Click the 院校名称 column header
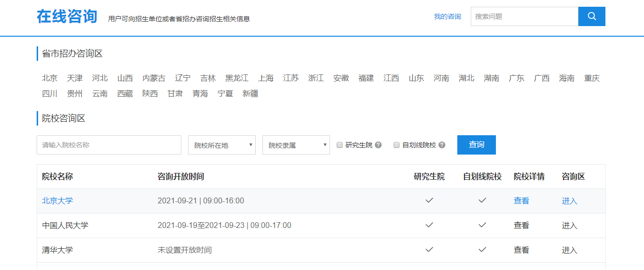This screenshot has height=270, width=644. coord(57,177)
